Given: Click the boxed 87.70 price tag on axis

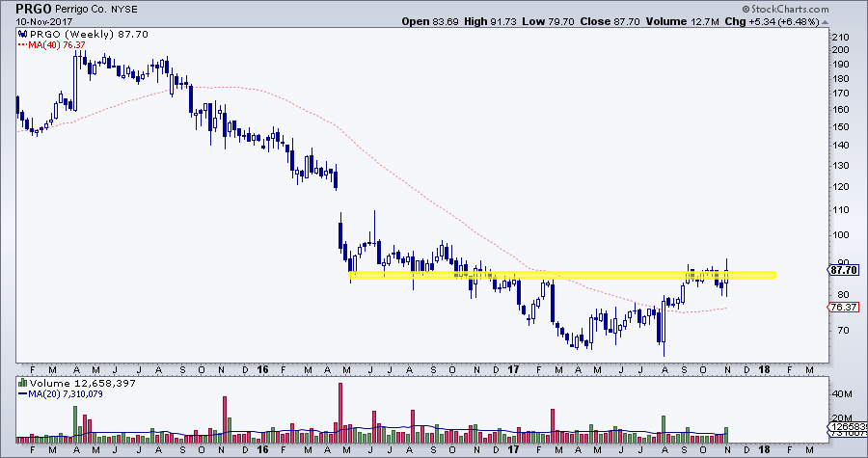Looking at the screenshot, I should [x=844, y=271].
